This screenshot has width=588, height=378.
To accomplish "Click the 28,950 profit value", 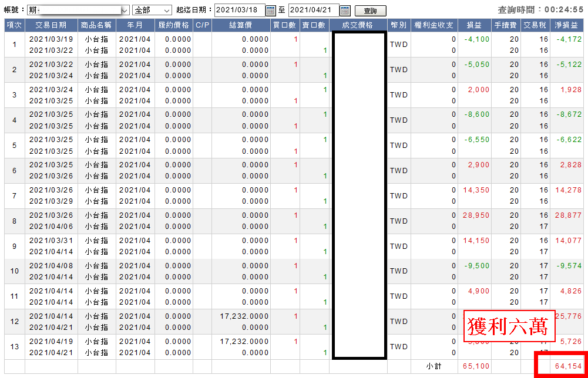I will point(476,215).
